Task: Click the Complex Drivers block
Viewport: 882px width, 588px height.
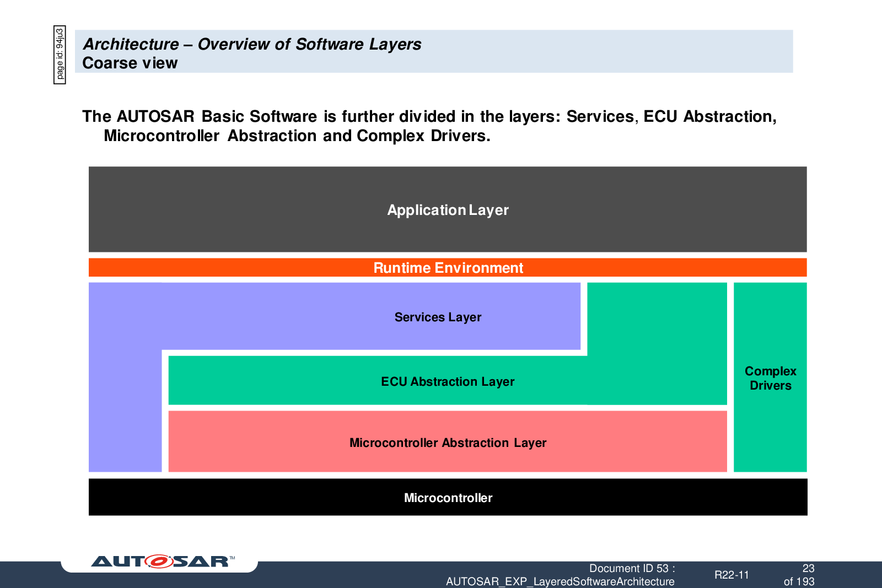Action: (x=770, y=378)
